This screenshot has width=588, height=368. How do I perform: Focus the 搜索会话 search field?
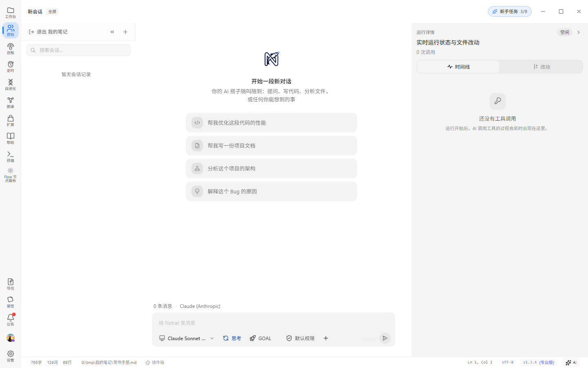pos(78,50)
